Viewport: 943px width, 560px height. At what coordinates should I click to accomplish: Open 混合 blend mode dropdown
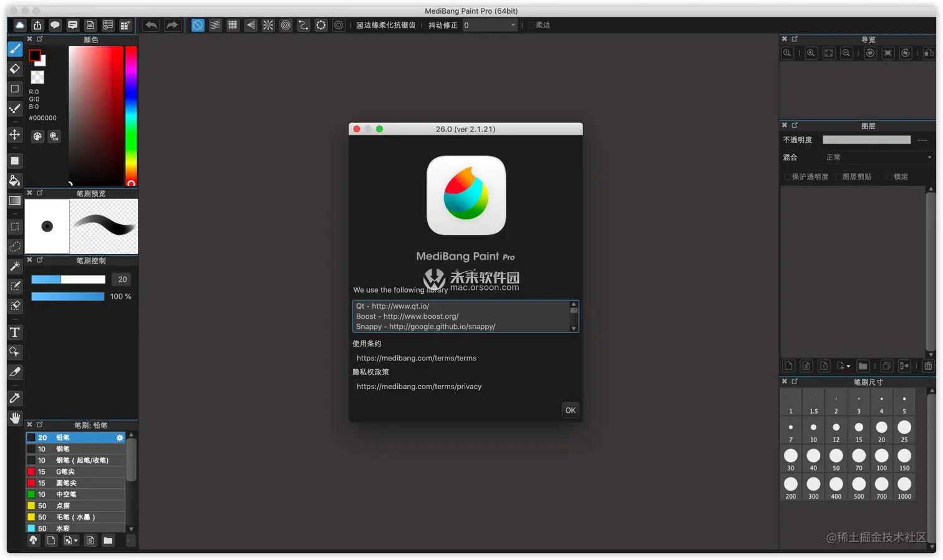878,158
